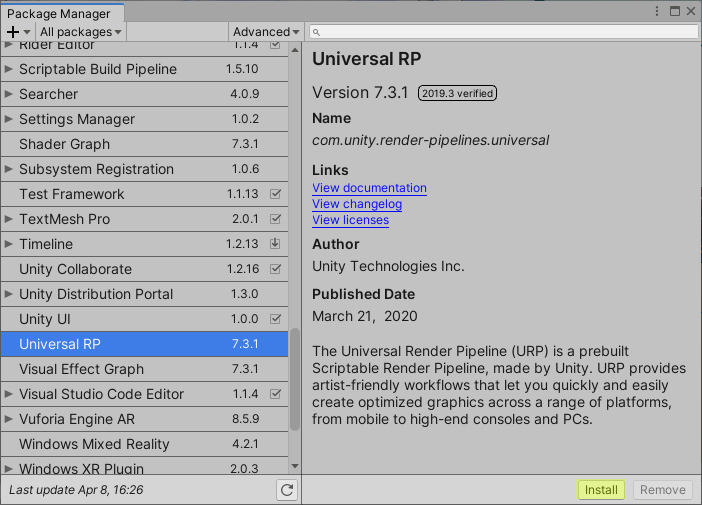Open the View changelog link
The image size is (702, 505).
(357, 204)
